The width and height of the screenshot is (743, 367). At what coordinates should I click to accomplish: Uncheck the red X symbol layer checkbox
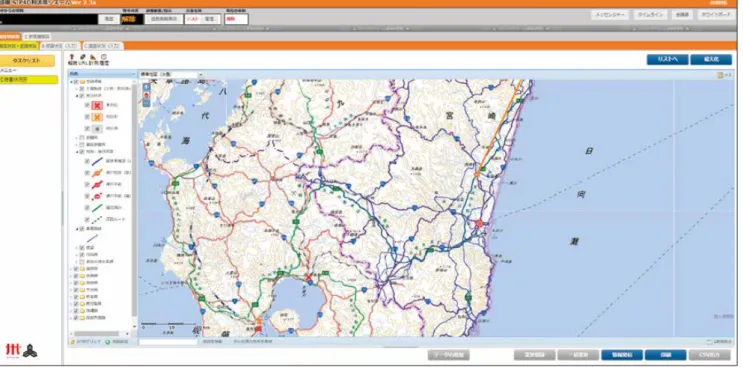[87, 105]
